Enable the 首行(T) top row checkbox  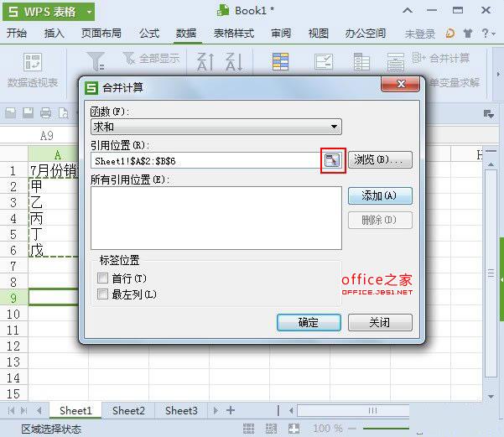(102, 278)
